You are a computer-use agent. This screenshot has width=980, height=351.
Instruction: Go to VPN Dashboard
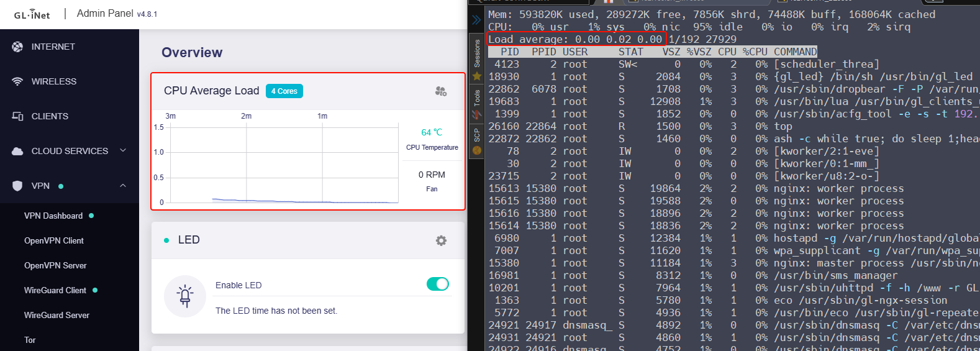point(53,216)
